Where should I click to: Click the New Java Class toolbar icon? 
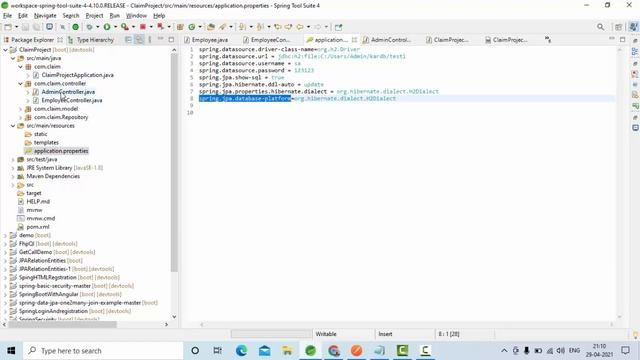pyautogui.click(x=192, y=27)
